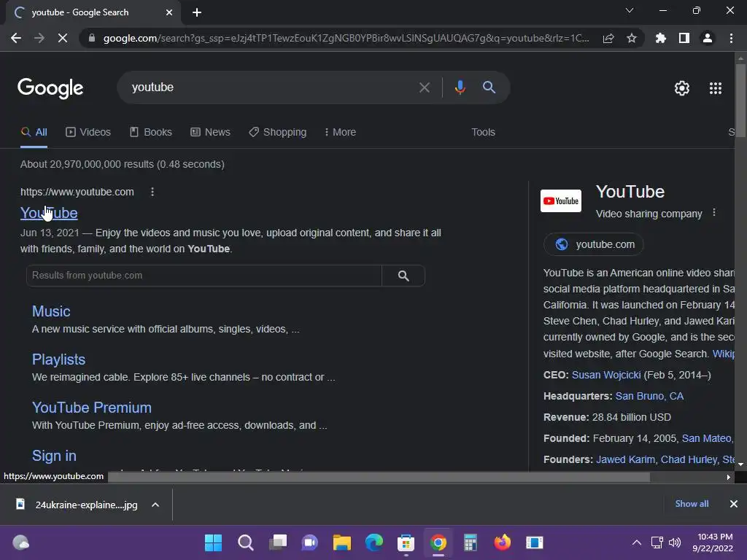The height and width of the screenshot is (560, 747).
Task: Close the downloads bar
Action: coord(734,504)
